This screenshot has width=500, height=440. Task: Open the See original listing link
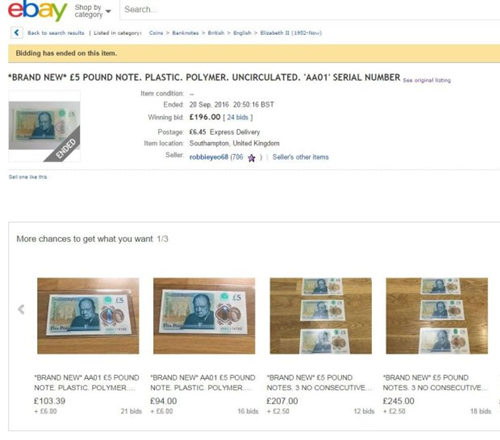427,80
